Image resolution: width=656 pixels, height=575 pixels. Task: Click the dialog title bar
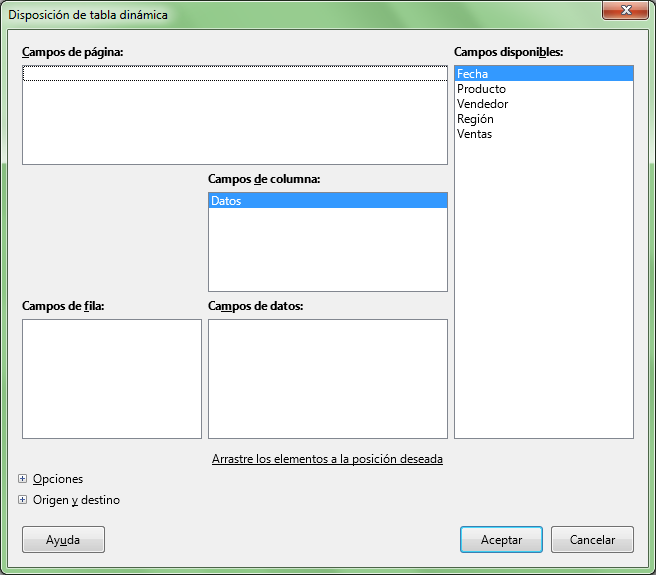click(300, 14)
